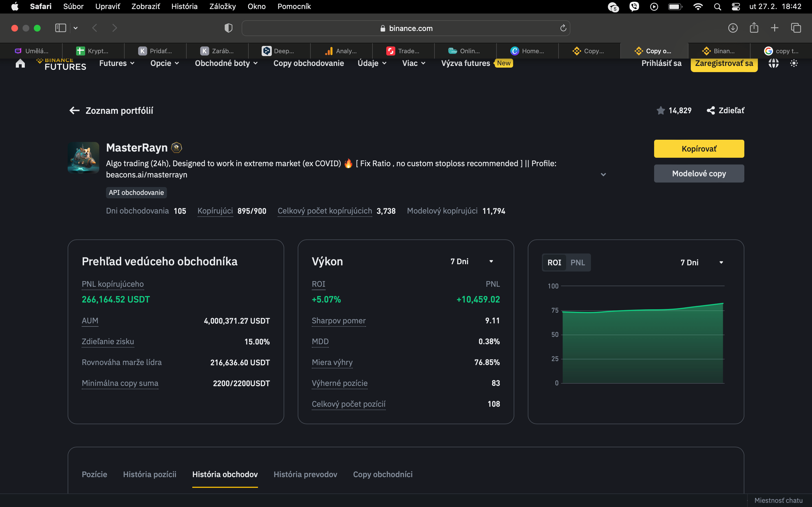
Task: Click the Binance home icon
Action: [x=20, y=63]
